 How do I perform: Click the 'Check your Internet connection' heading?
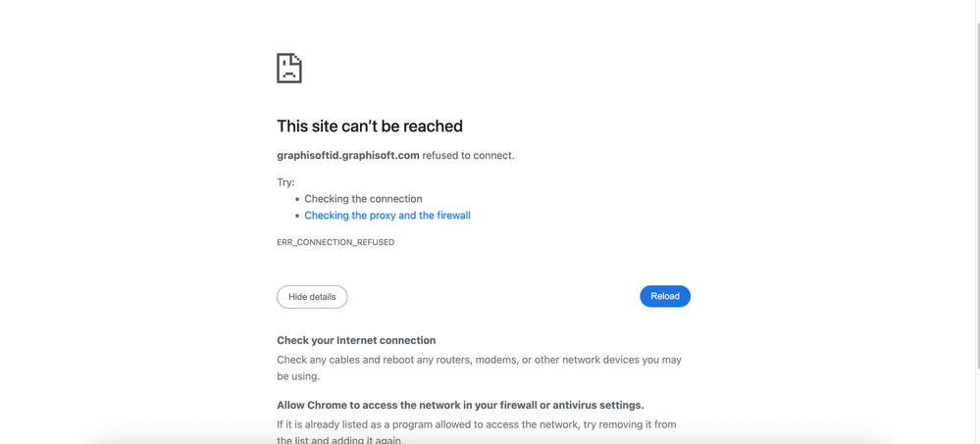(x=356, y=340)
